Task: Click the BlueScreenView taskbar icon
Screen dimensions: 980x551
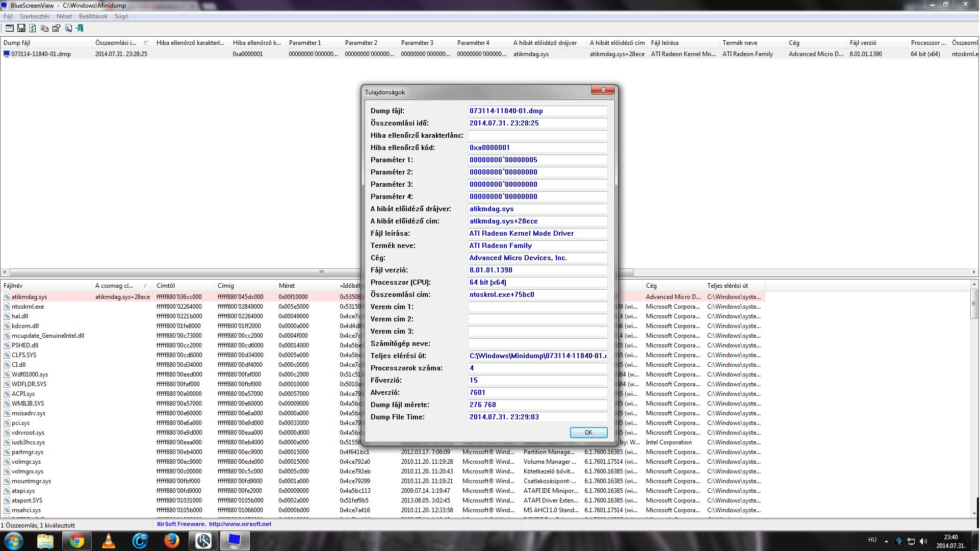Action: click(235, 541)
